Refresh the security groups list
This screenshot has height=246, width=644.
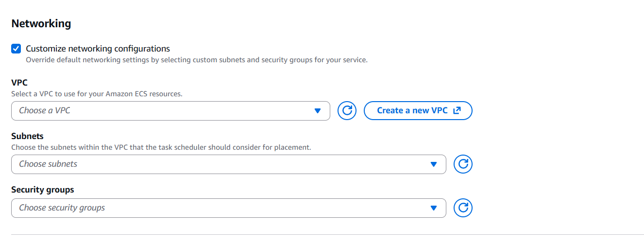point(463,208)
